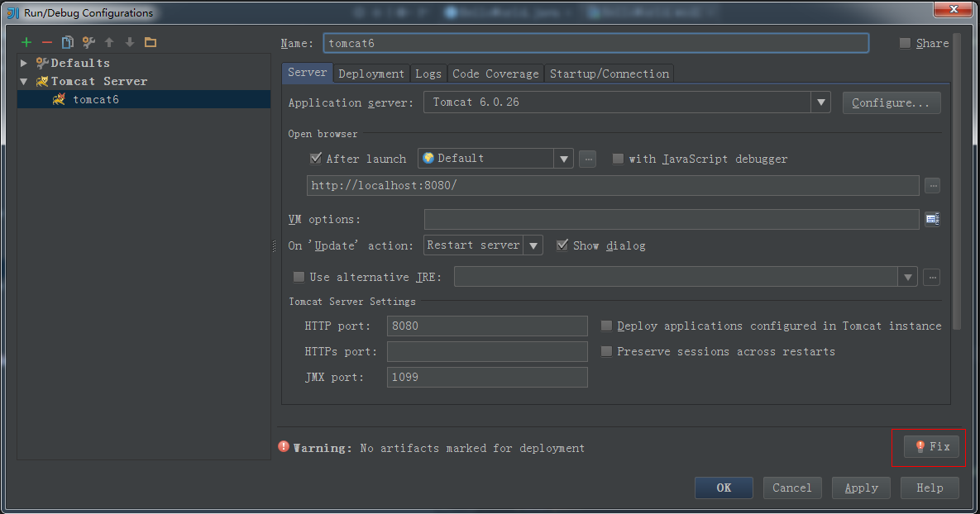Click the Help button

click(x=930, y=488)
